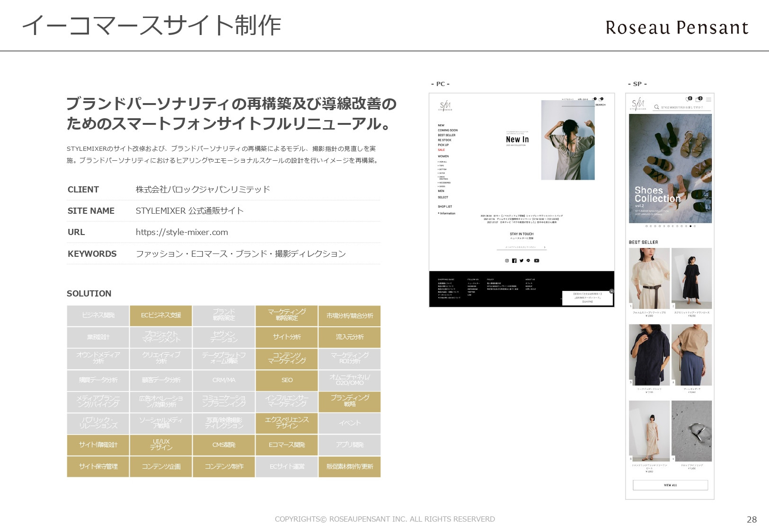Open the YouTube channel icon
Image resolution: width=769 pixels, height=532 pixels.
point(537,261)
